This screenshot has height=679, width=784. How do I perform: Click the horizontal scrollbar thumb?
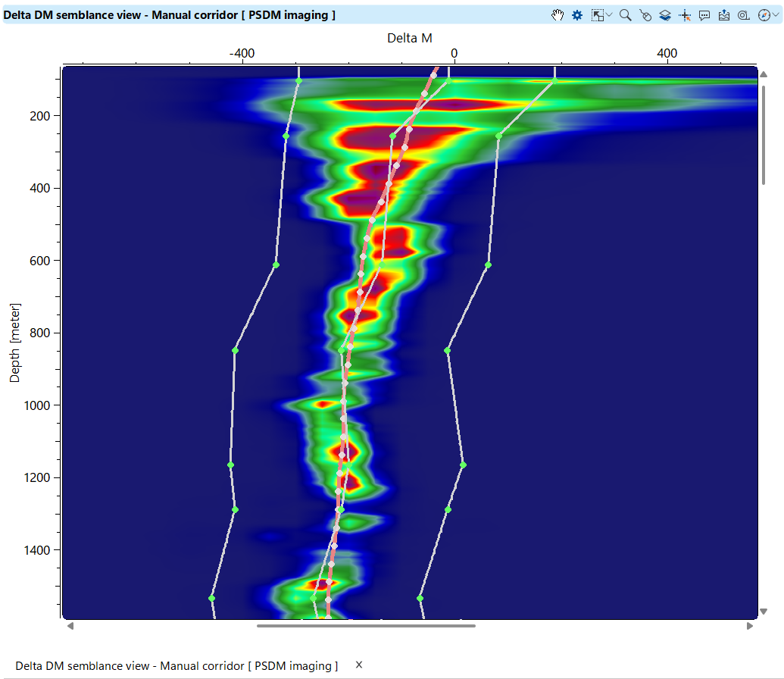(366, 626)
